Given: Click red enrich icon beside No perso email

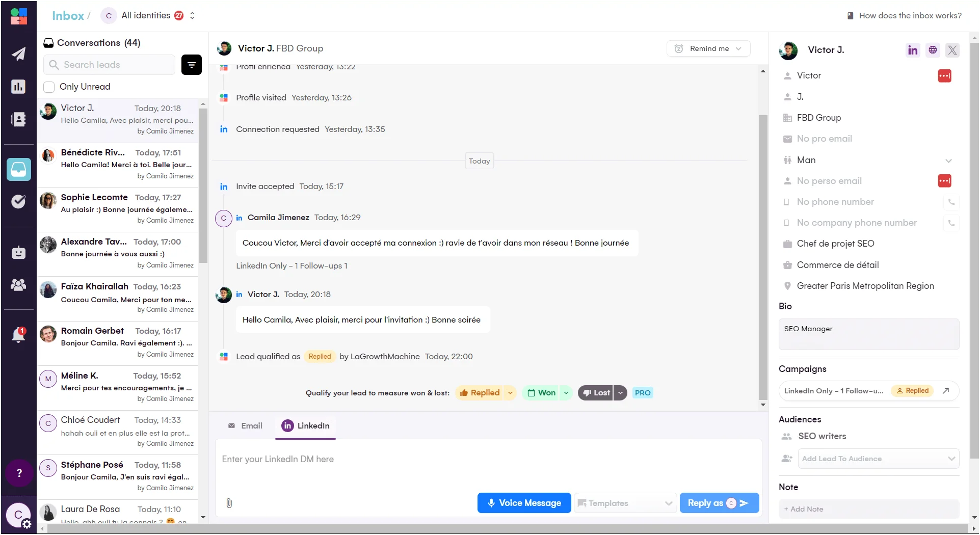Looking at the screenshot, I should pos(944,181).
